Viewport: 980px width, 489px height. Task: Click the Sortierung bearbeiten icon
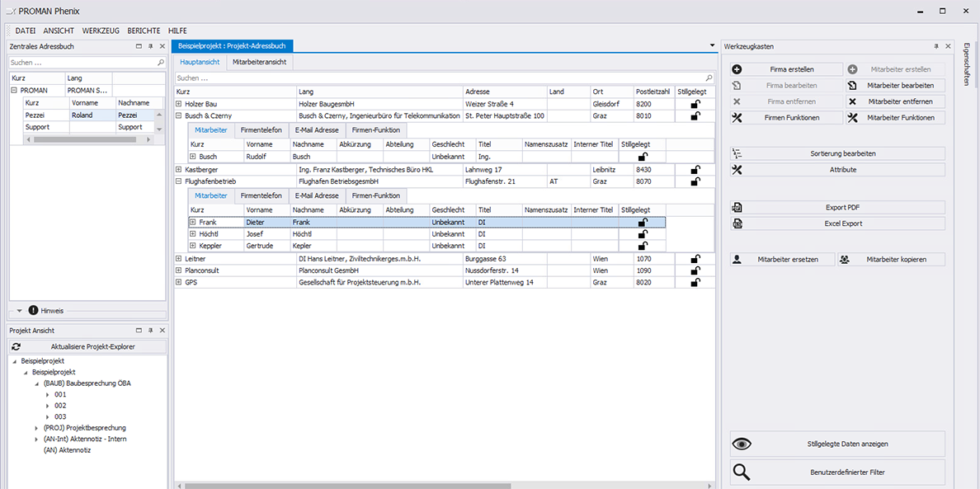coord(737,153)
